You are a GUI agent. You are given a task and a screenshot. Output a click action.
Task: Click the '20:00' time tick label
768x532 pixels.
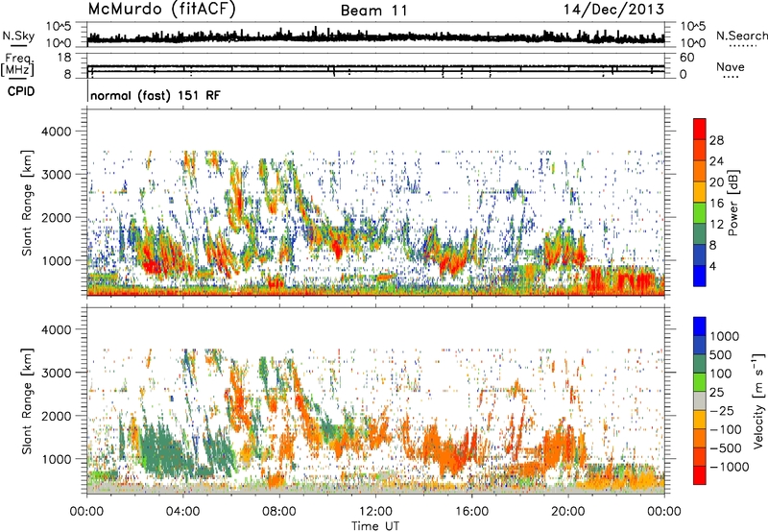pos(568,512)
